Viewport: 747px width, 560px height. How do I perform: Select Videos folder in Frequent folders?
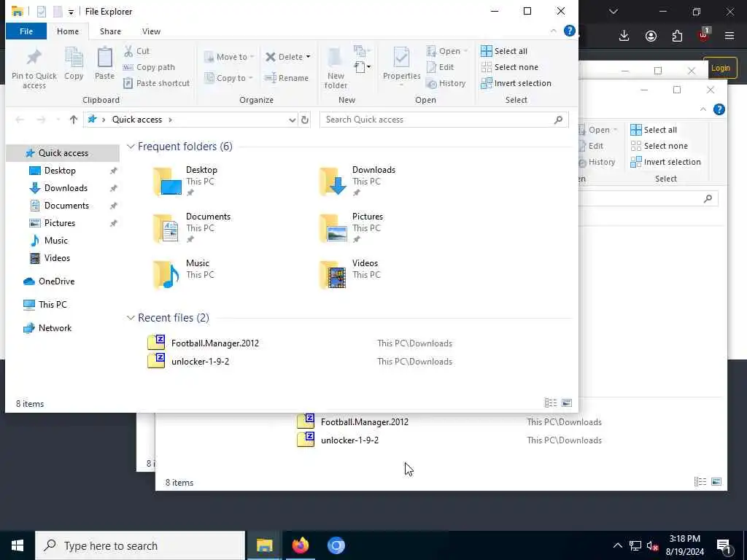[x=349, y=275]
